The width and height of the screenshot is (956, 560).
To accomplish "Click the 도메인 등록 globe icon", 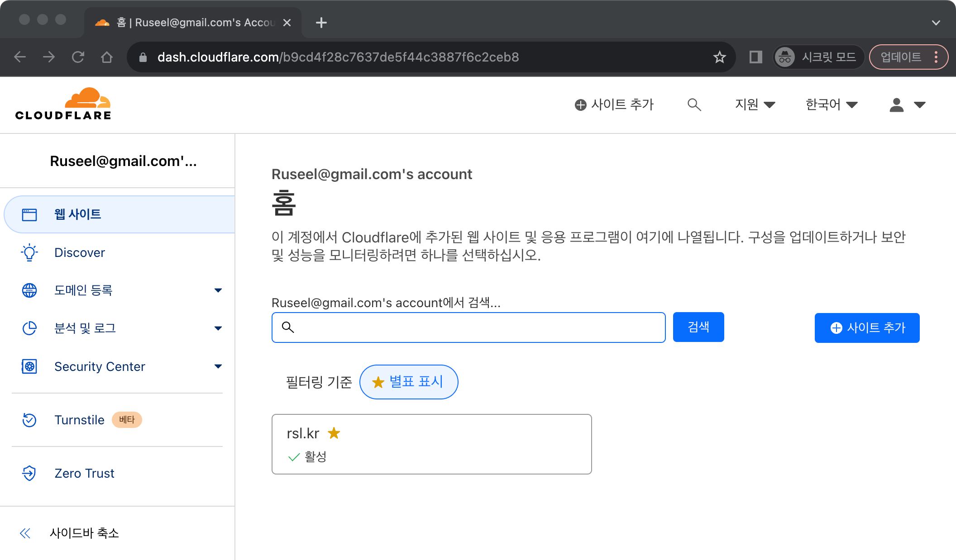I will pos(29,290).
